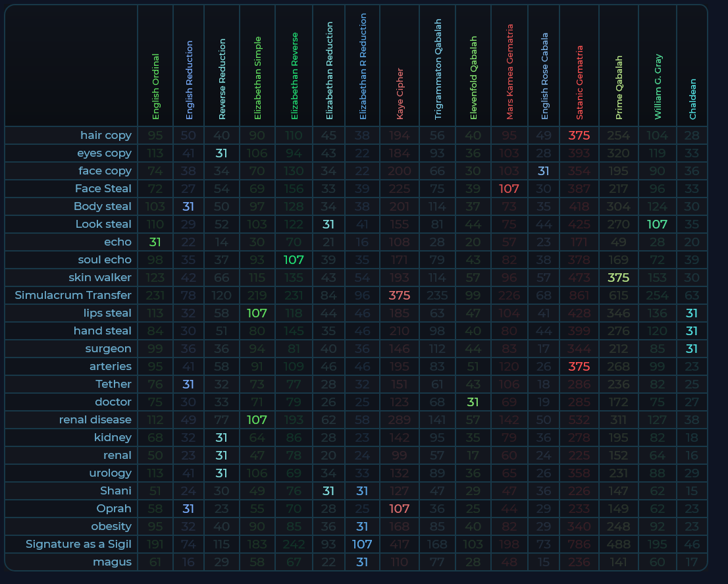Screen dimensions: 728x584
Task: Click the Kaye Cipher column header
Action: (x=400, y=93)
